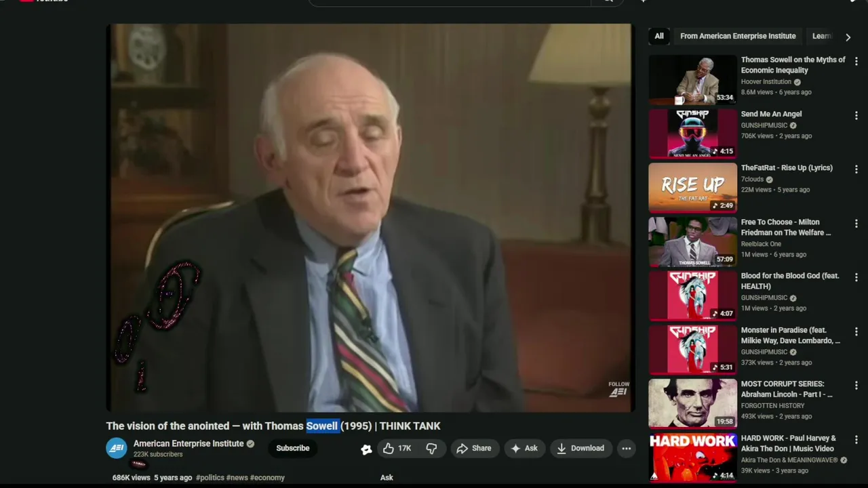Open Hoover Institution channel link
The width and height of the screenshot is (868, 488).
(766, 81)
